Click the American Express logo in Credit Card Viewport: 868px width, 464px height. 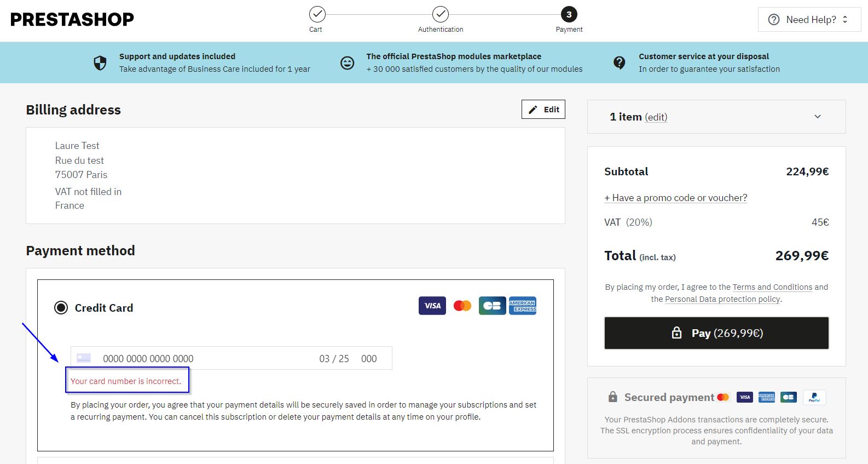[x=523, y=306]
